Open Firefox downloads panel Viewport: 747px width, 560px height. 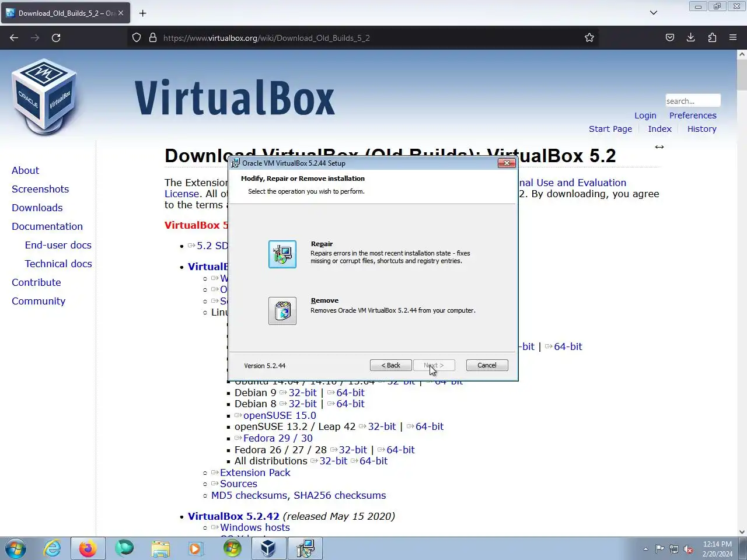tap(691, 38)
